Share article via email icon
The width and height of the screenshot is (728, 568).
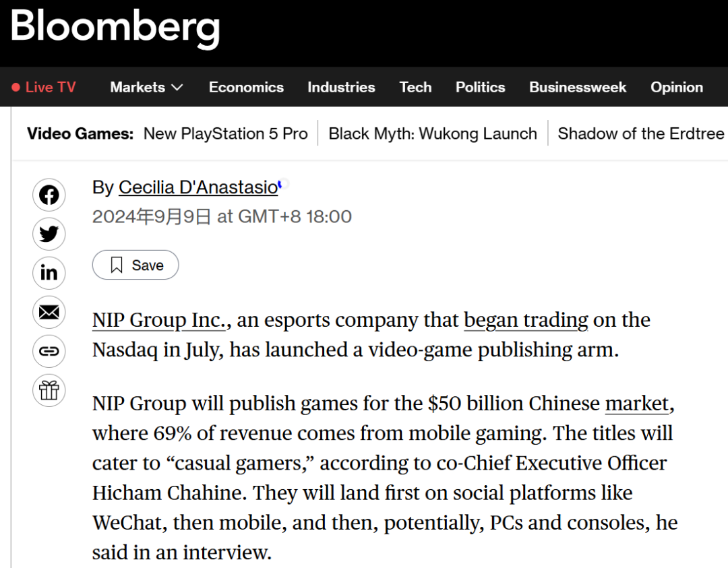click(49, 312)
